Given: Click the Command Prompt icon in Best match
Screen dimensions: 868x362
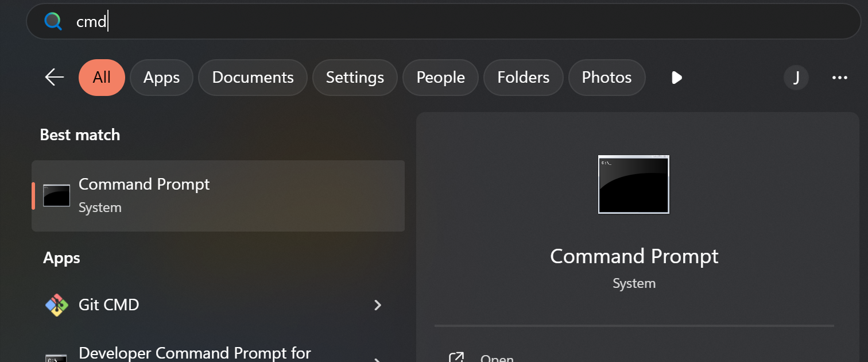Looking at the screenshot, I should [x=56, y=195].
